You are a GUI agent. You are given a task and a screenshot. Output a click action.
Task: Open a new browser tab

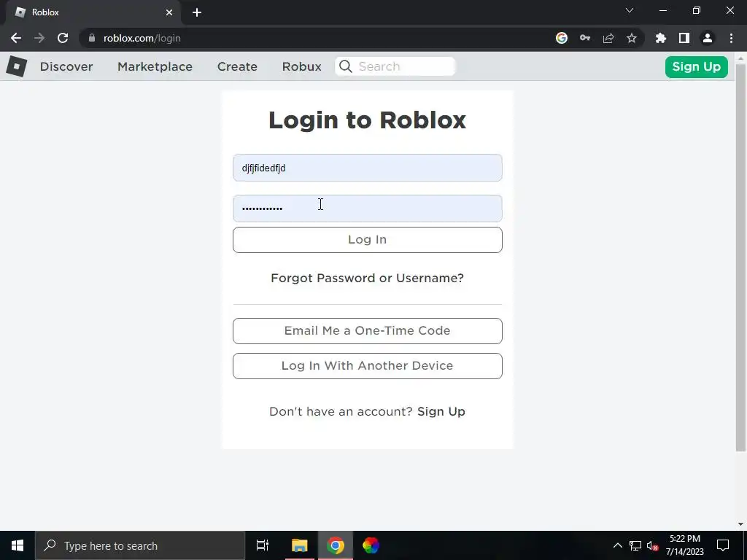tap(197, 12)
